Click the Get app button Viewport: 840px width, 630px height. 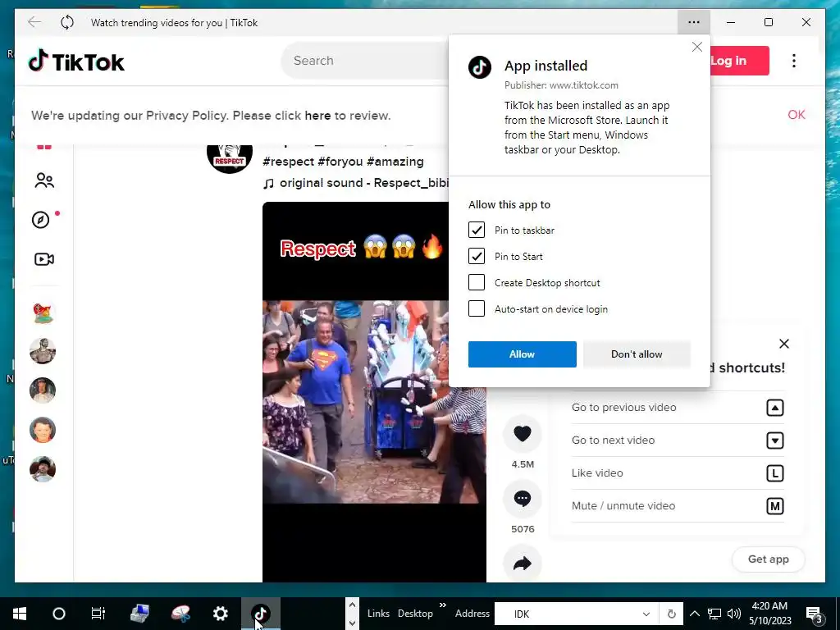pyautogui.click(x=768, y=559)
